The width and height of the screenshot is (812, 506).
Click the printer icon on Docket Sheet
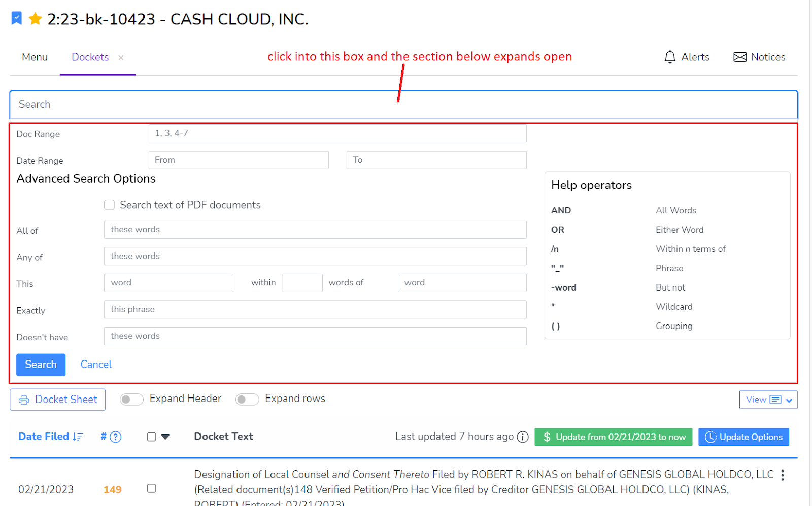coord(24,400)
